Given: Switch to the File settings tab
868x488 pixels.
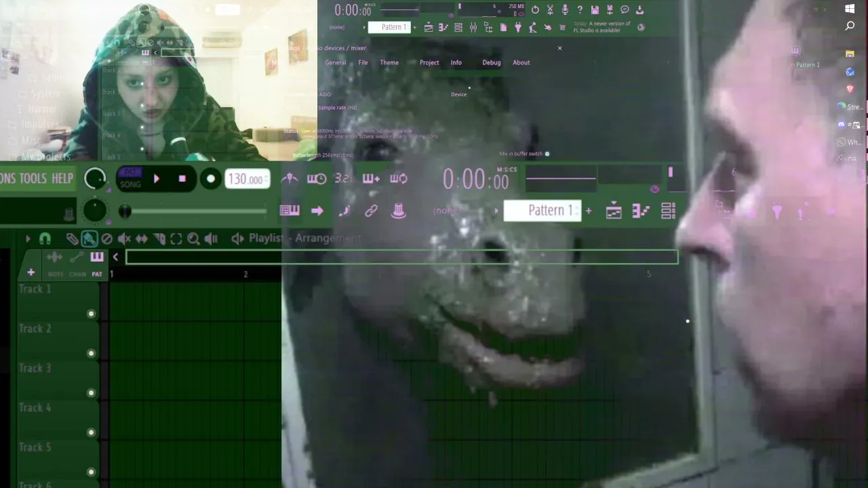Looking at the screenshot, I should pos(363,62).
